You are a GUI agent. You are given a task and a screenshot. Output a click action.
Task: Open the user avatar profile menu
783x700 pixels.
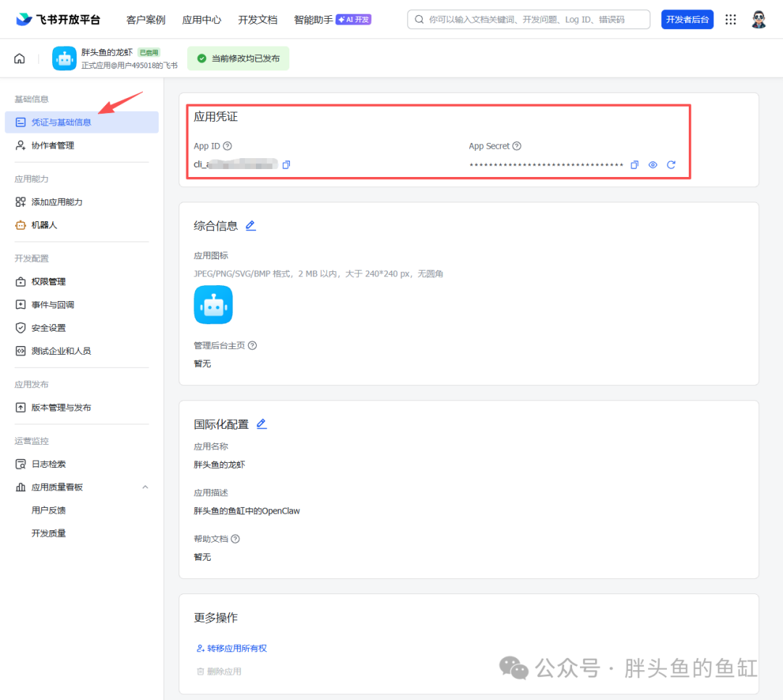758,20
